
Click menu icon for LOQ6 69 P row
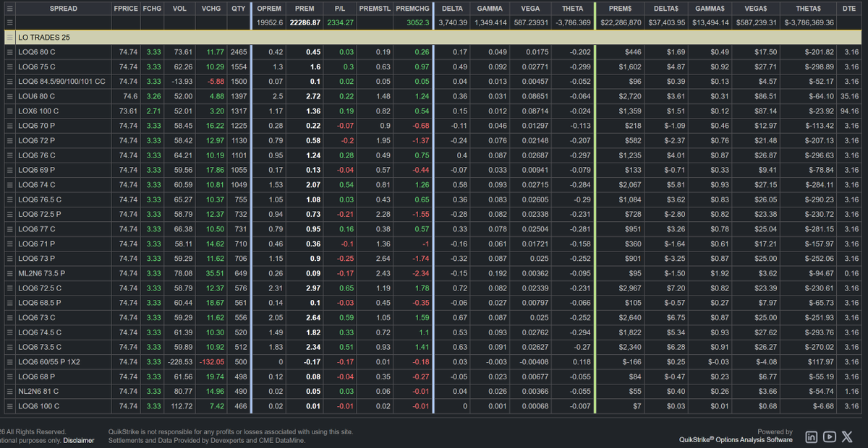coord(9,170)
